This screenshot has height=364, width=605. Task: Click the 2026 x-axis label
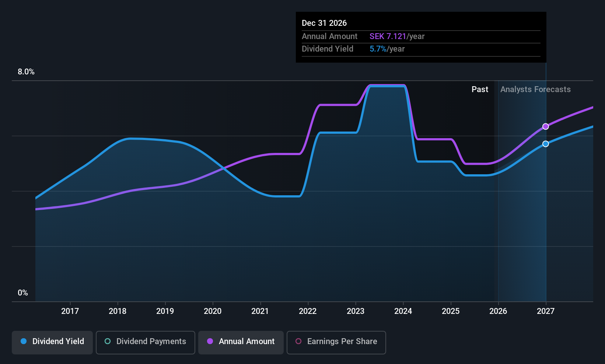pyautogui.click(x=498, y=311)
